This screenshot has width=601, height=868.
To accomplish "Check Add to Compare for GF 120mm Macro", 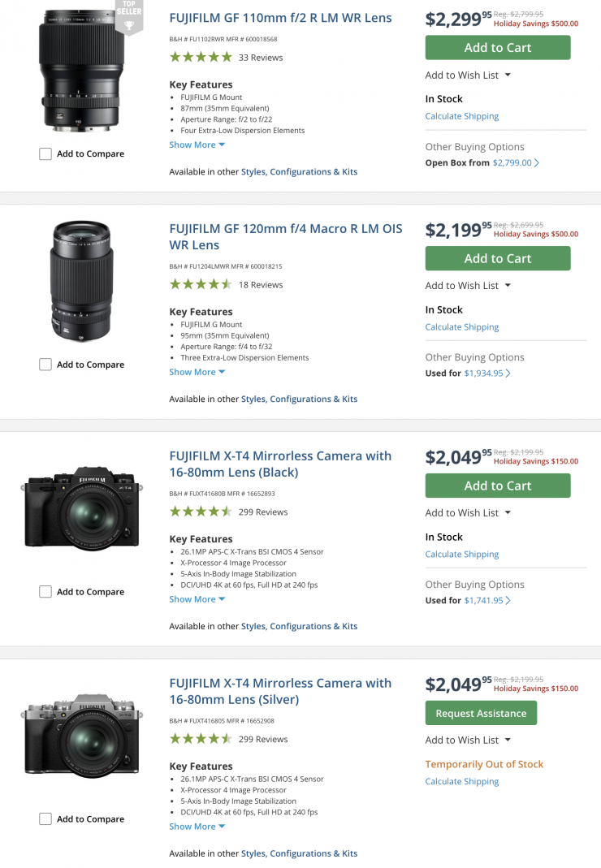I will coord(45,365).
